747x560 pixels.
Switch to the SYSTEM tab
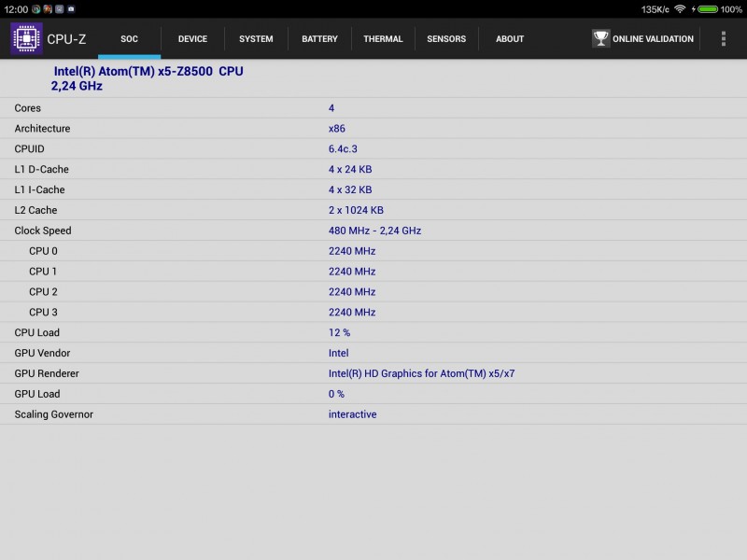[256, 39]
